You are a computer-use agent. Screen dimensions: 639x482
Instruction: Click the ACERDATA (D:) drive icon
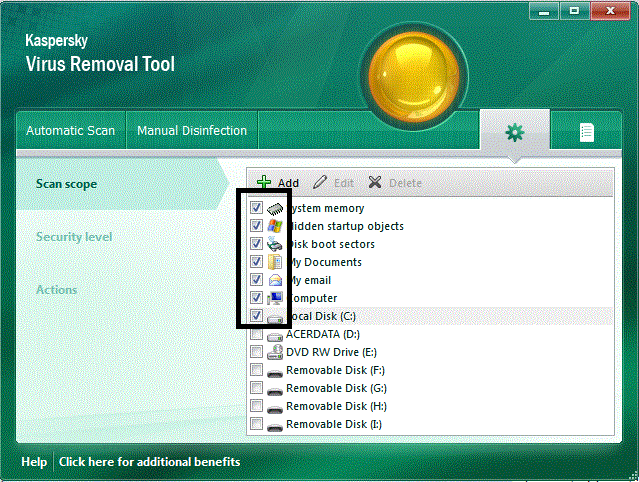pos(275,336)
